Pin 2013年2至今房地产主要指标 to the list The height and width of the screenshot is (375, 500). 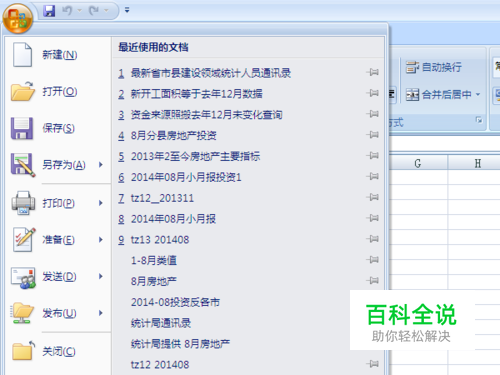pyautogui.click(x=373, y=155)
